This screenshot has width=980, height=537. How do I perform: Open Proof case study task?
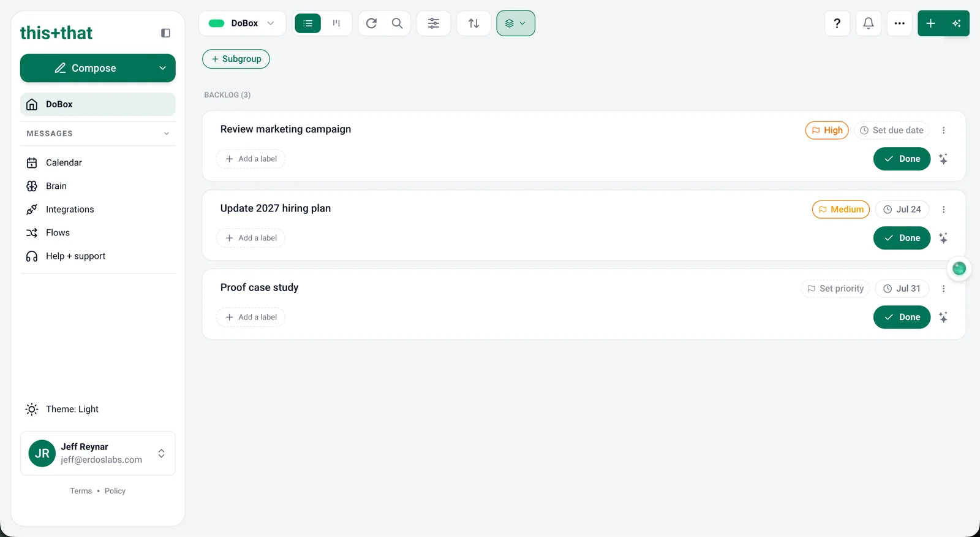tap(260, 288)
